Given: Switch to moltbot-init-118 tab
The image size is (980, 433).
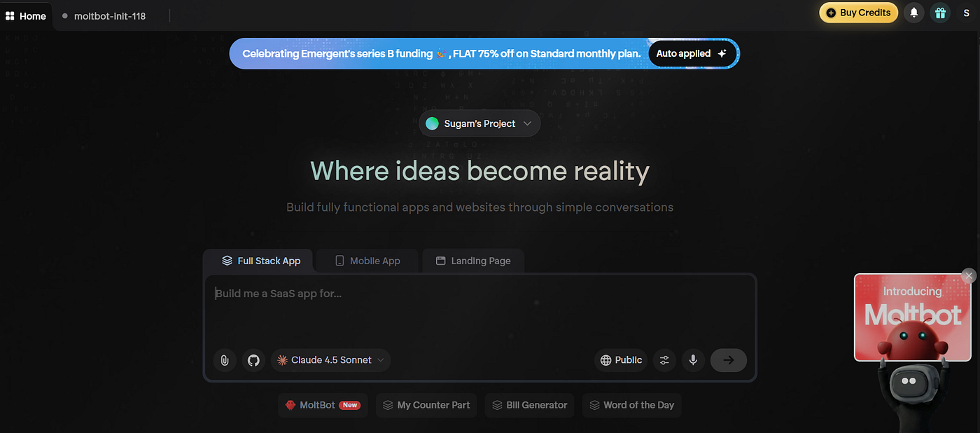Looking at the screenshot, I should [104, 15].
